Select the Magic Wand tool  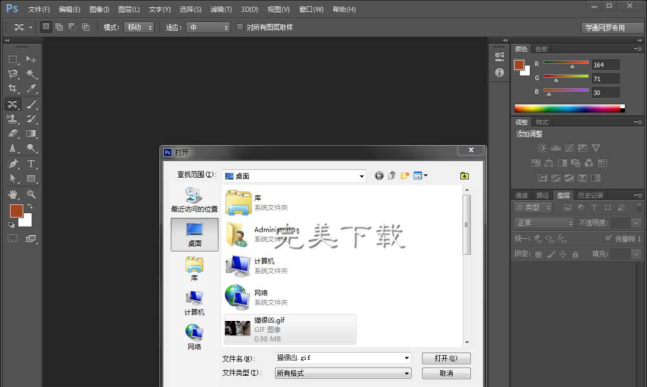tap(31, 74)
